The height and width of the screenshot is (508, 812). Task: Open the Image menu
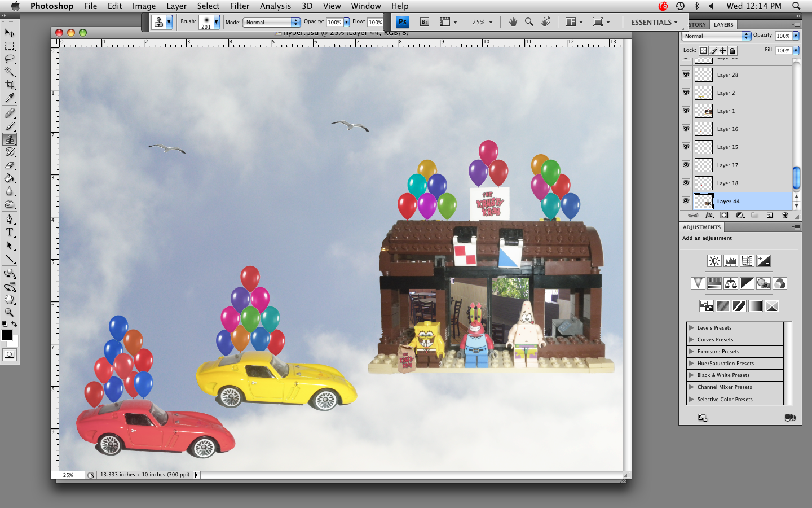(144, 6)
